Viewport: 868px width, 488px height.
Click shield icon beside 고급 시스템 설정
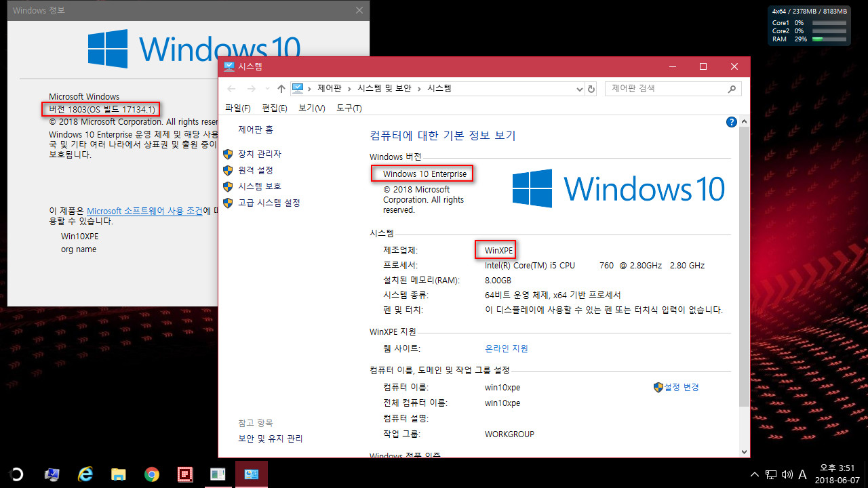228,203
